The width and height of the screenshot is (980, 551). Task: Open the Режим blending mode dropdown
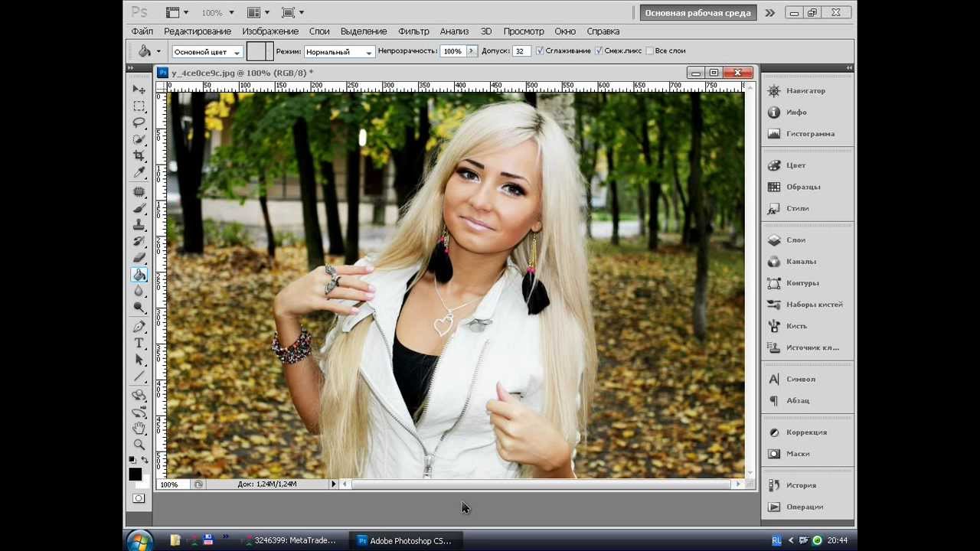coord(339,51)
